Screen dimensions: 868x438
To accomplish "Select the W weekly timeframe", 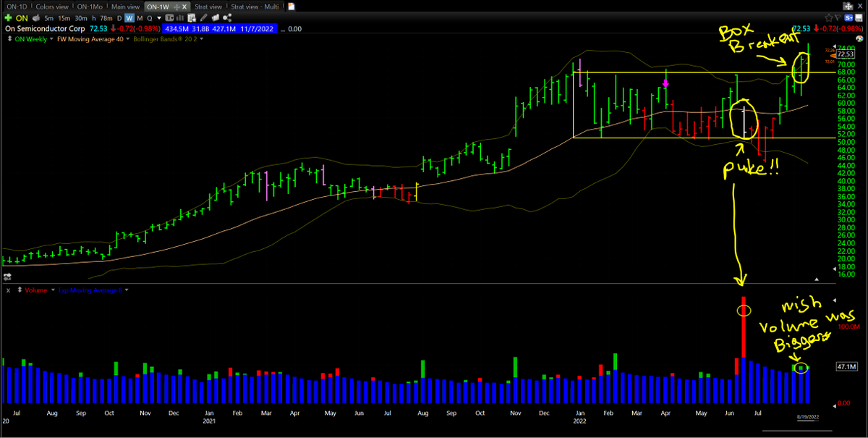I will tap(129, 18).
